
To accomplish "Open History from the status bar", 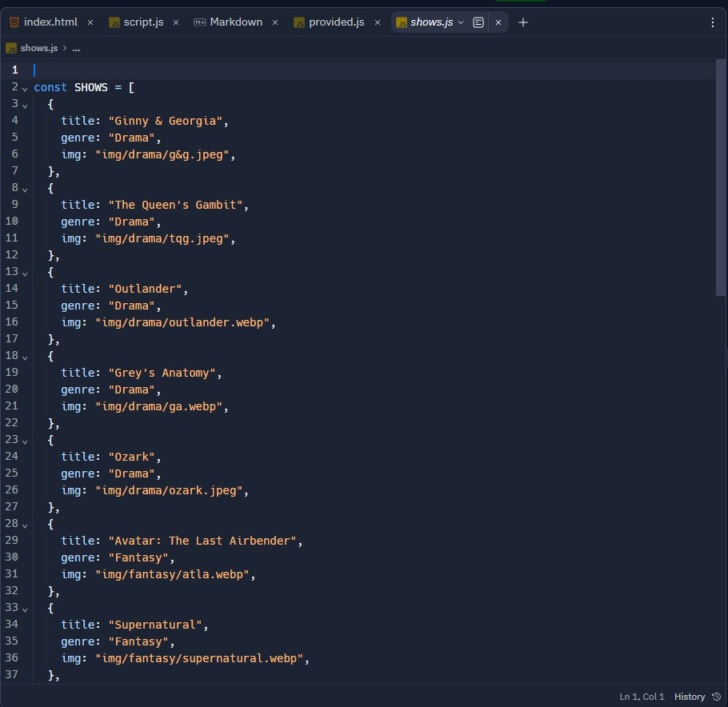I will click(x=689, y=697).
